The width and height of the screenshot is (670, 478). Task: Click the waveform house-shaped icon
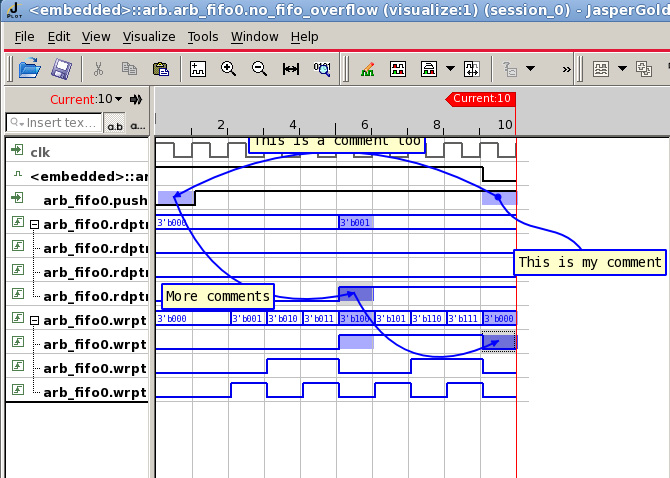point(429,69)
